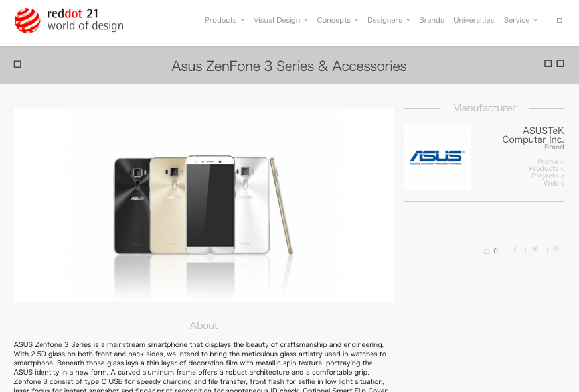Go to the Brands menu item
579x392 pixels.
432,20
